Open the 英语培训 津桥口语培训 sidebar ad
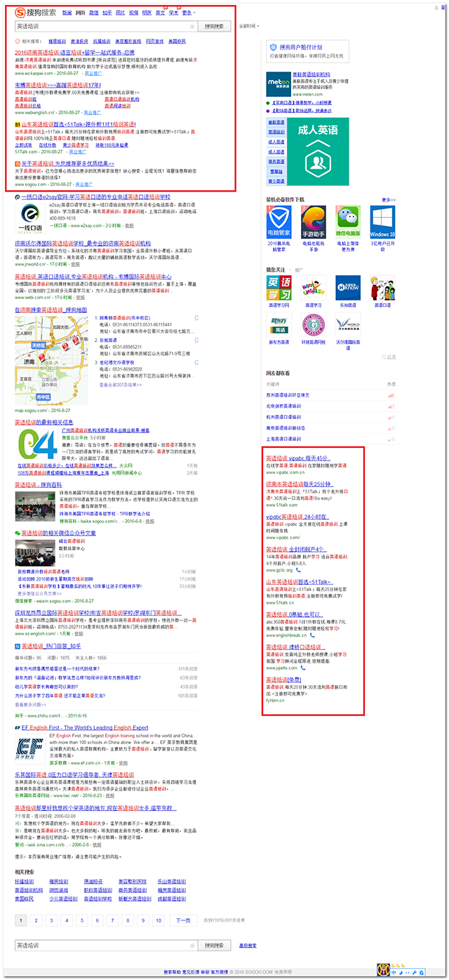 pos(296,647)
